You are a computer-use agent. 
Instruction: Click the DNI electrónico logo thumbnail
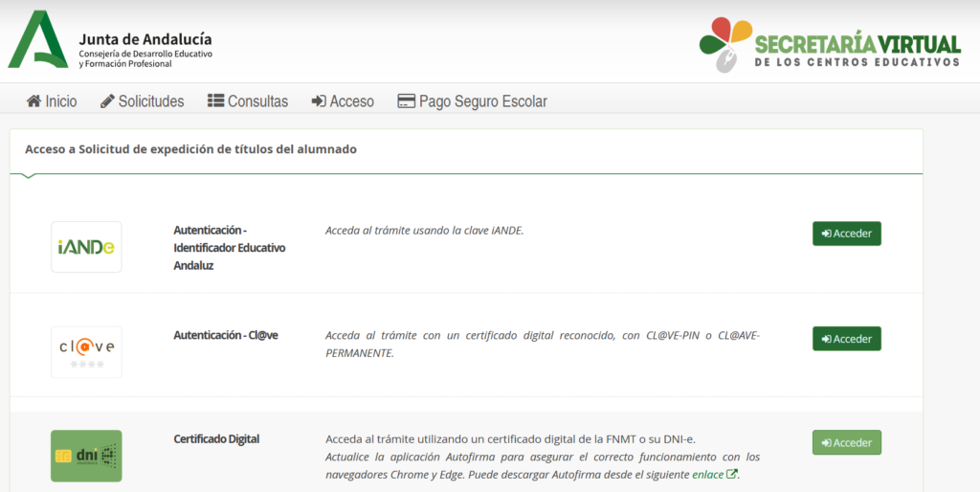(x=86, y=456)
